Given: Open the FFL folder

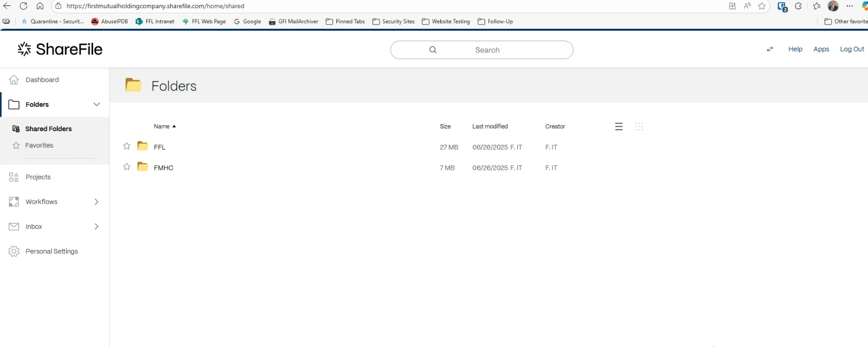Looking at the screenshot, I should tap(160, 147).
